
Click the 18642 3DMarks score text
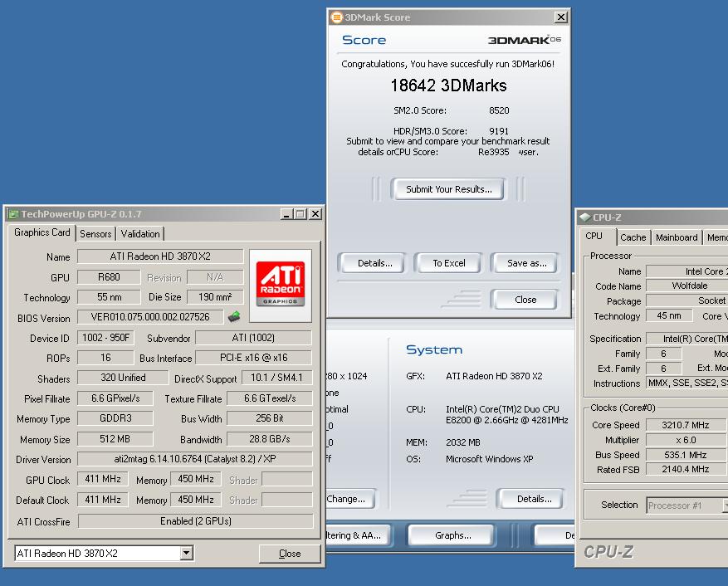pos(448,85)
